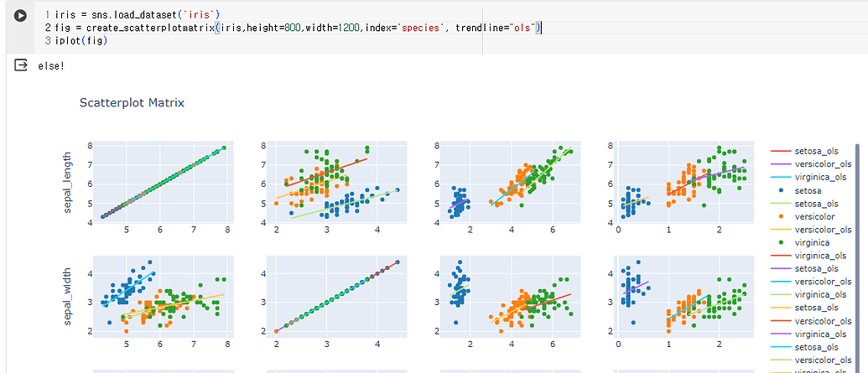Toggle the green setosa_ols entry below setosa

click(801, 203)
